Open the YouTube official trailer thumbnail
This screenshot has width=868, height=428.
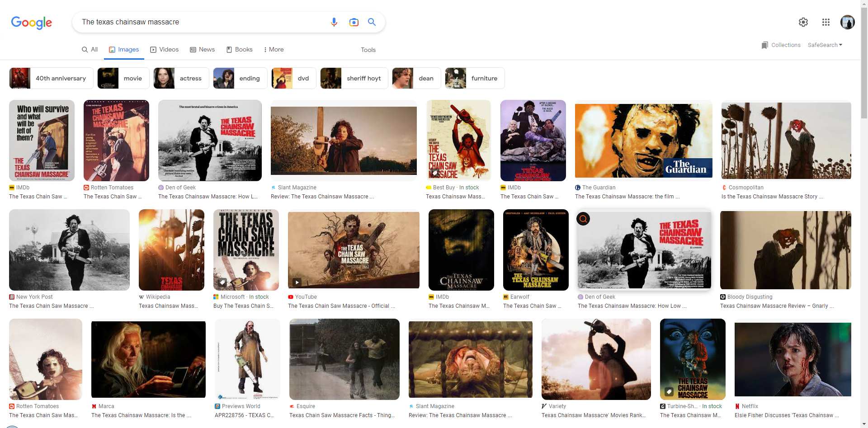click(x=354, y=249)
